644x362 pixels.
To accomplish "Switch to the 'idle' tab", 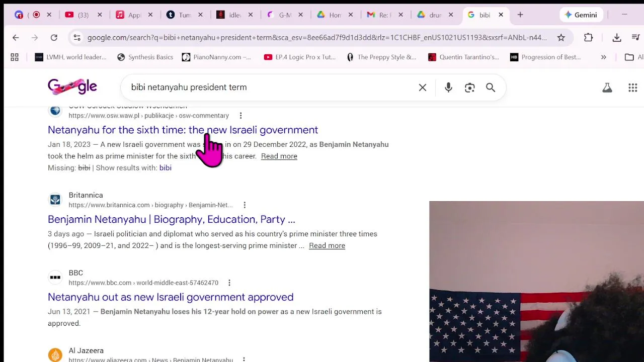I will 234,15.
